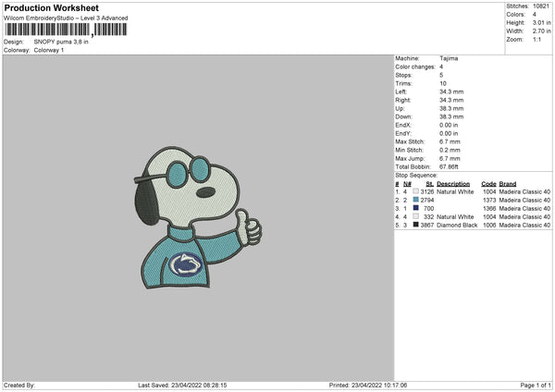Select the Machine value 'Tajima'

(449, 58)
